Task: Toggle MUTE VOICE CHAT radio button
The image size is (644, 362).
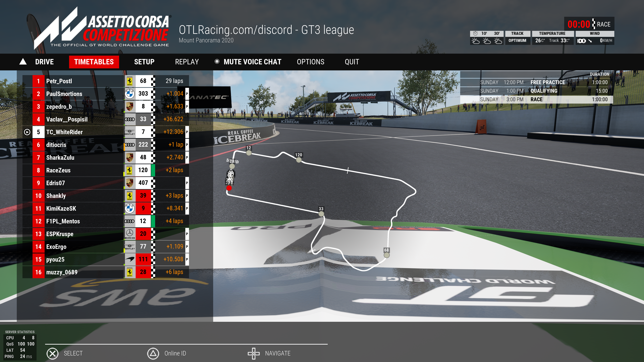Action: point(217,62)
